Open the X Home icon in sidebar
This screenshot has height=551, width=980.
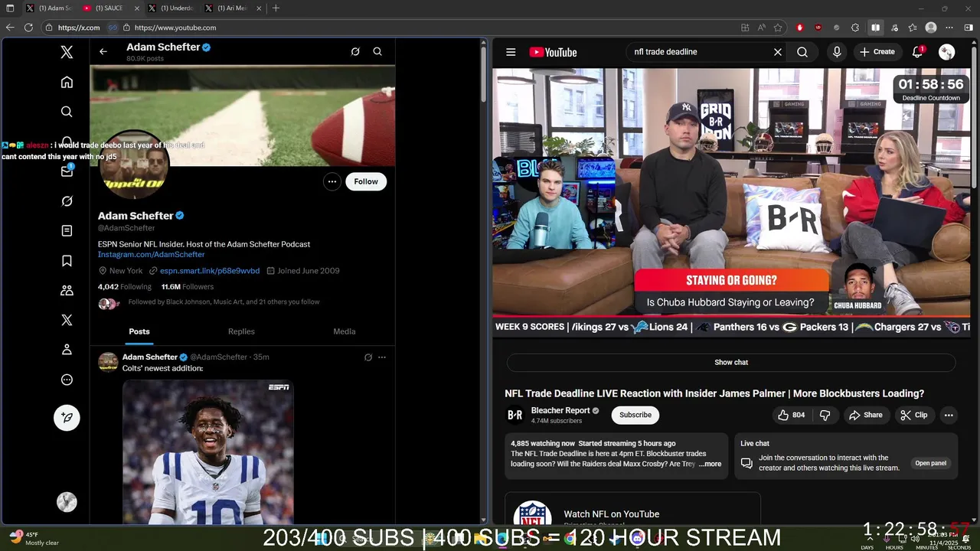point(67,82)
